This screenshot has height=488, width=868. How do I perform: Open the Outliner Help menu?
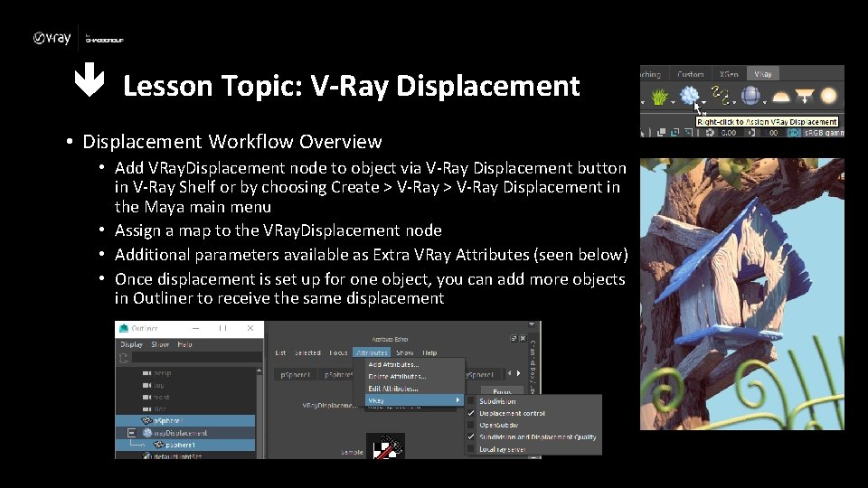click(184, 344)
